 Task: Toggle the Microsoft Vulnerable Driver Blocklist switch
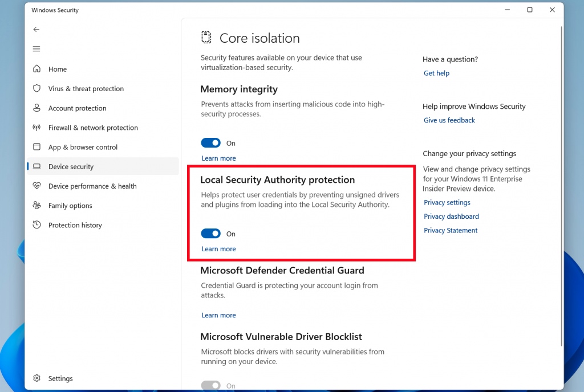click(x=210, y=385)
